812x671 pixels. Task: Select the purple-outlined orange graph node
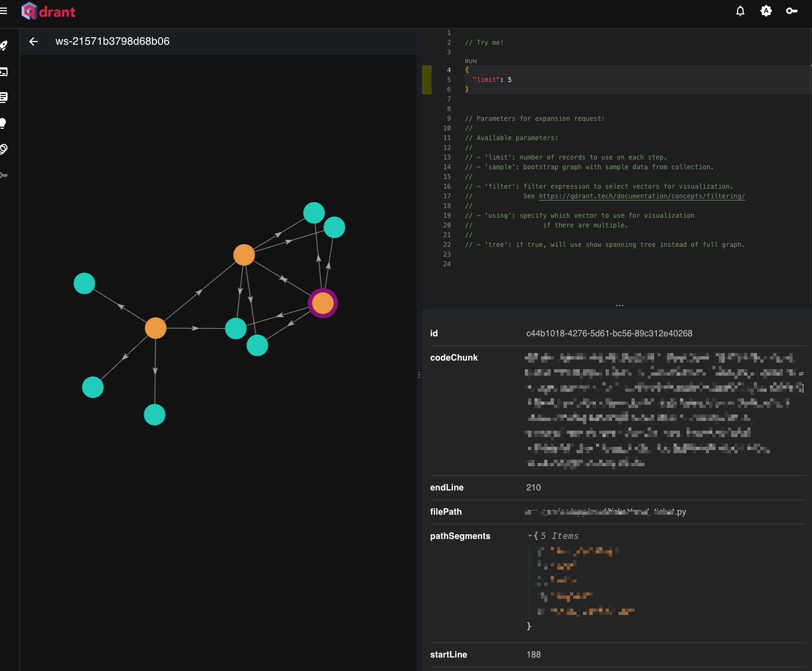323,303
